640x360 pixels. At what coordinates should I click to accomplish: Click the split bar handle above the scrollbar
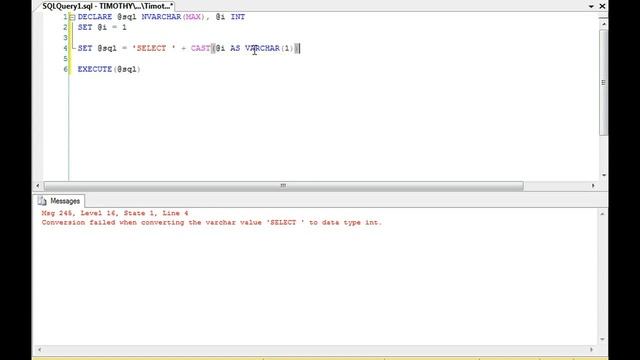pyautogui.click(x=604, y=18)
